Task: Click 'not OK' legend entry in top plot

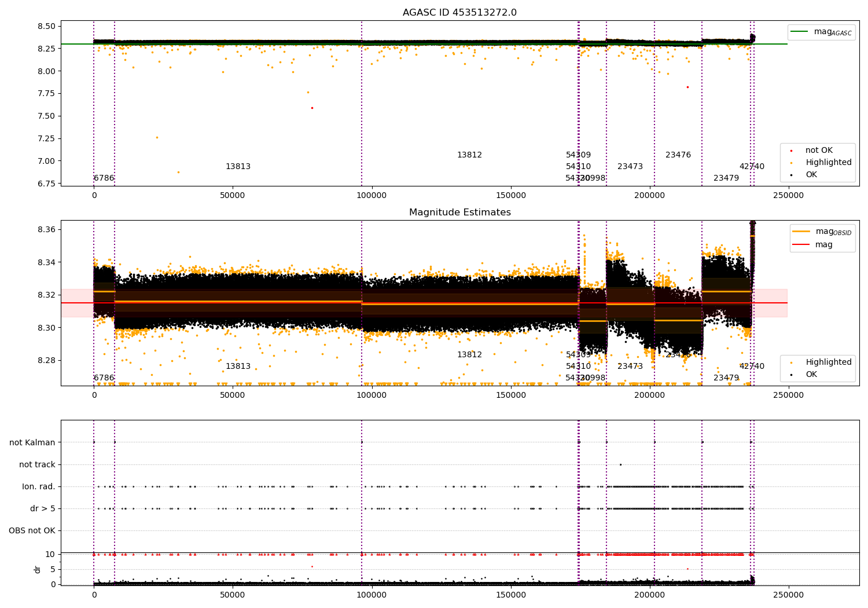Action: pos(811,151)
